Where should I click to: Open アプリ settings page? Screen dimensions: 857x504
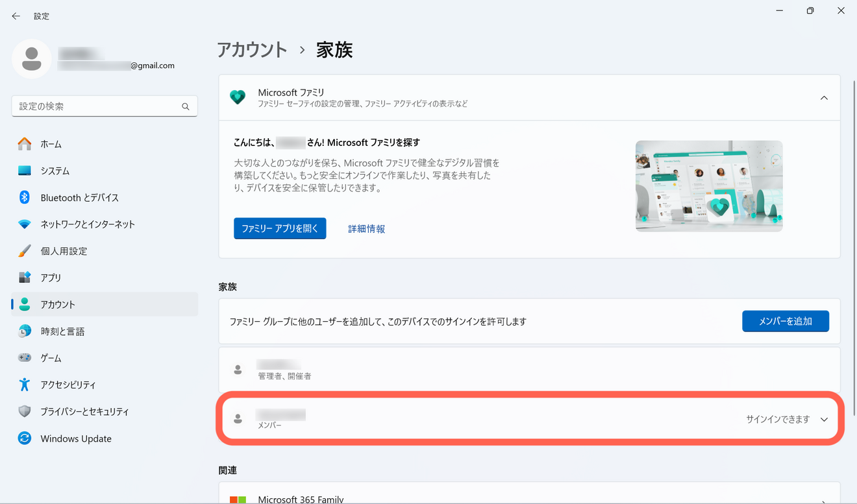(105, 278)
